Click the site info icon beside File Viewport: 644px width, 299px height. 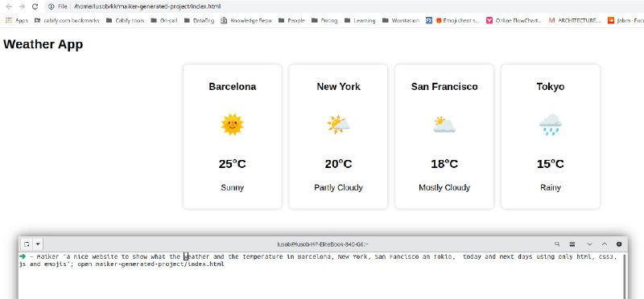51,6
